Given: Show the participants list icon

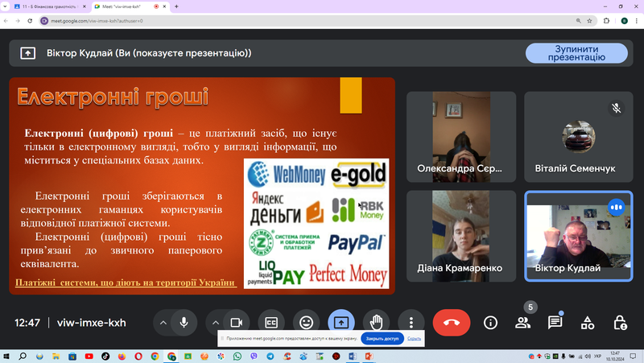Looking at the screenshot, I should click(x=522, y=323).
